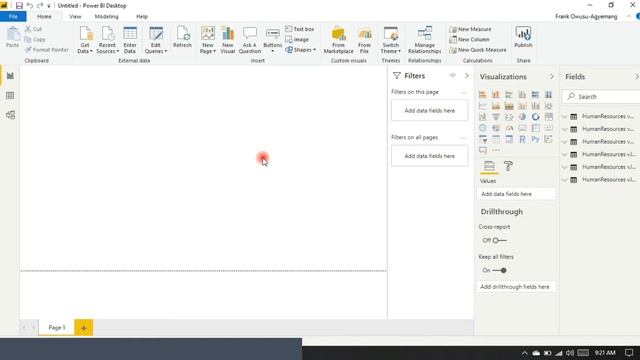
Task: Select the Funnel visual
Action: click(x=496, y=117)
